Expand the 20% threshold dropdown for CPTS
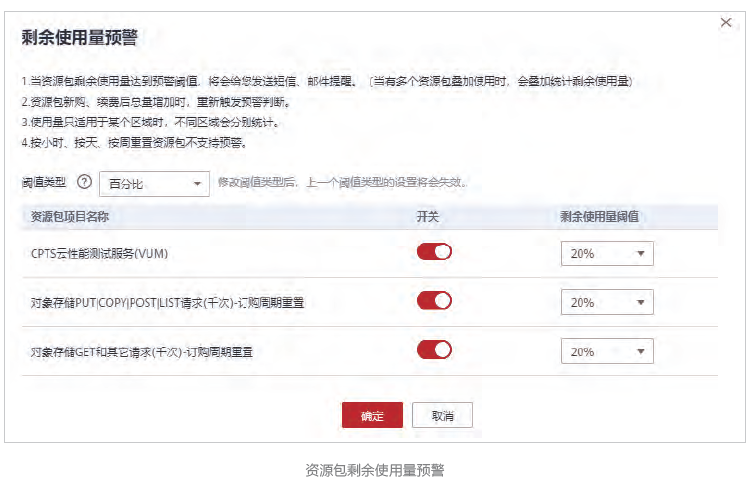This screenshot has width=750, height=484. click(x=607, y=254)
